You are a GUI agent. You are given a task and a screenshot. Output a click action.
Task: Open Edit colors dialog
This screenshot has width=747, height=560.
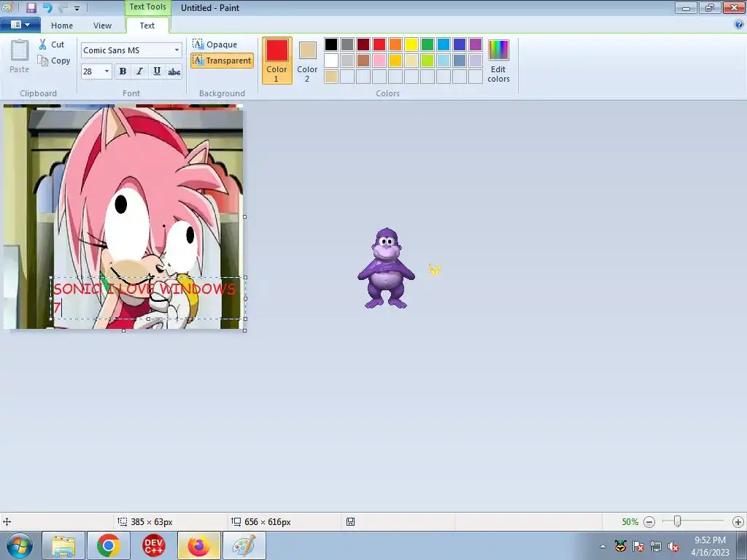click(x=498, y=61)
